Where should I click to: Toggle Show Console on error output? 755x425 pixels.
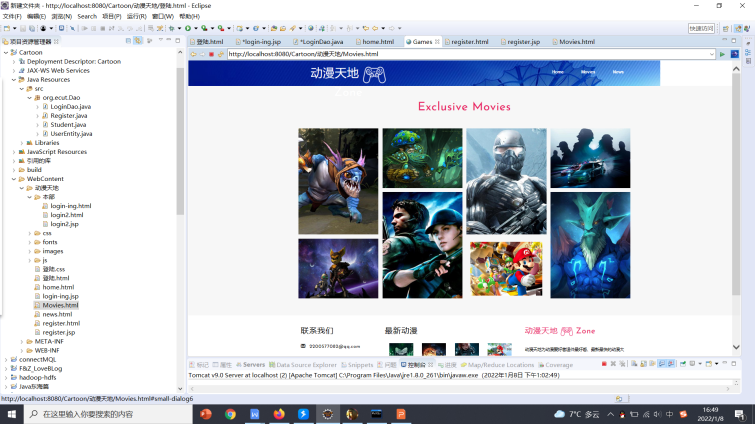(671, 364)
